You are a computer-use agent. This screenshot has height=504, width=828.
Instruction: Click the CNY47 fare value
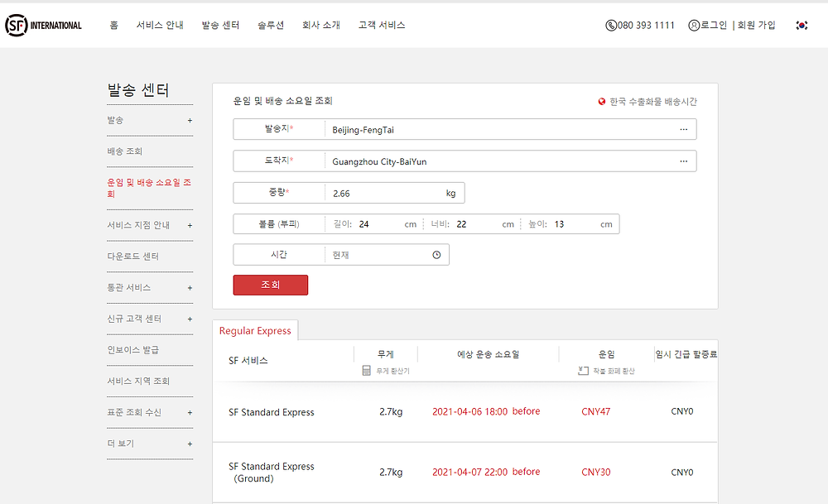click(x=595, y=411)
